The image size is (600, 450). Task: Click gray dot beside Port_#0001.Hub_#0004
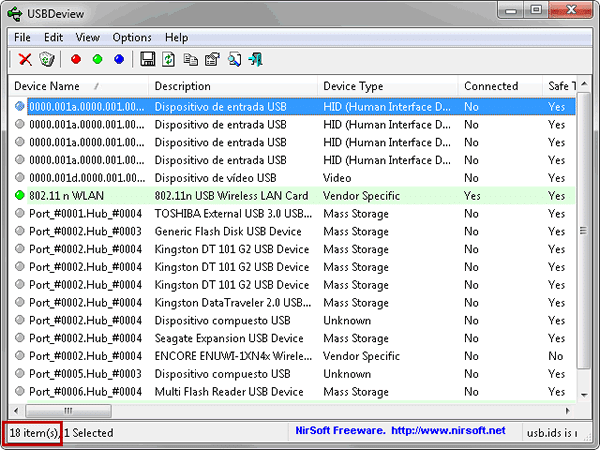[x=20, y=213]
